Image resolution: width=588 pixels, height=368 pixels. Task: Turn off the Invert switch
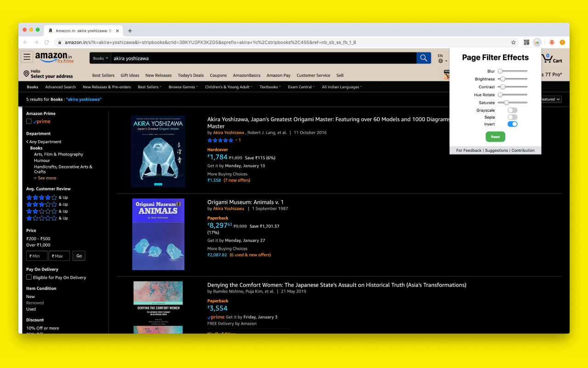pyautogui.click(x=512, y=124)
